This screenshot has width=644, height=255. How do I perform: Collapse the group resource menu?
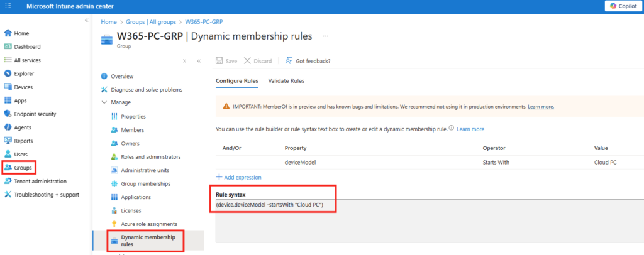199,61
